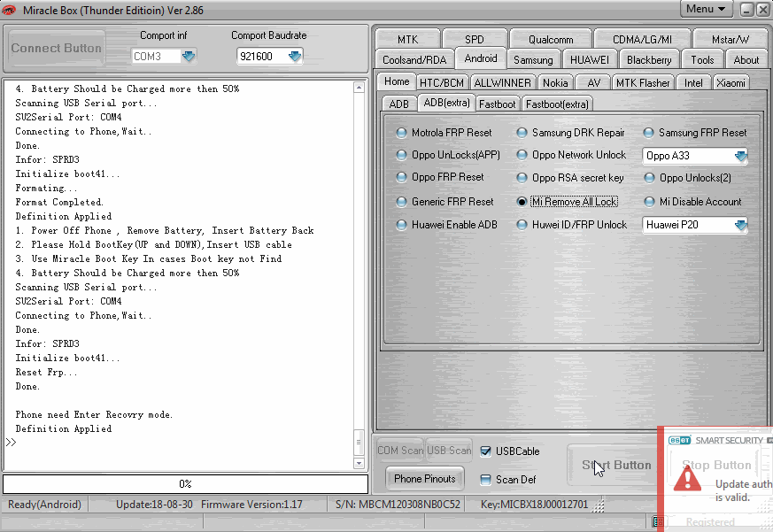The height and width of the screenshot is (532, 773).
Task: Click the Stop Button
Action: point(716,465)
